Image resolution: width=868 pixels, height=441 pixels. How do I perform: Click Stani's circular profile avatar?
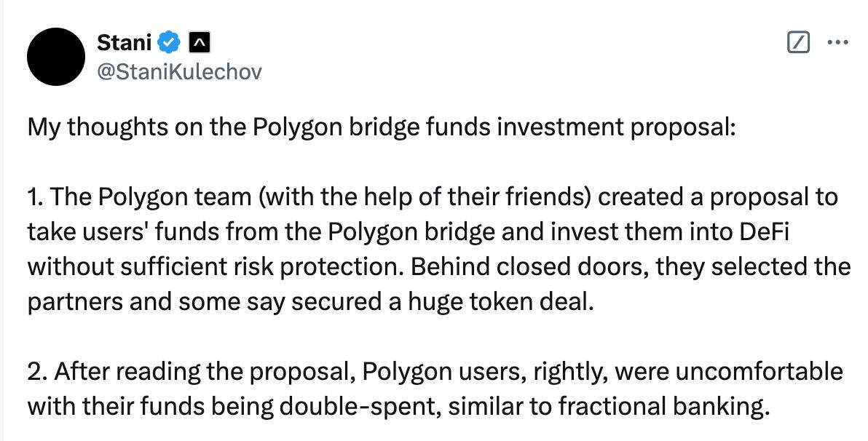pos(55,56)
